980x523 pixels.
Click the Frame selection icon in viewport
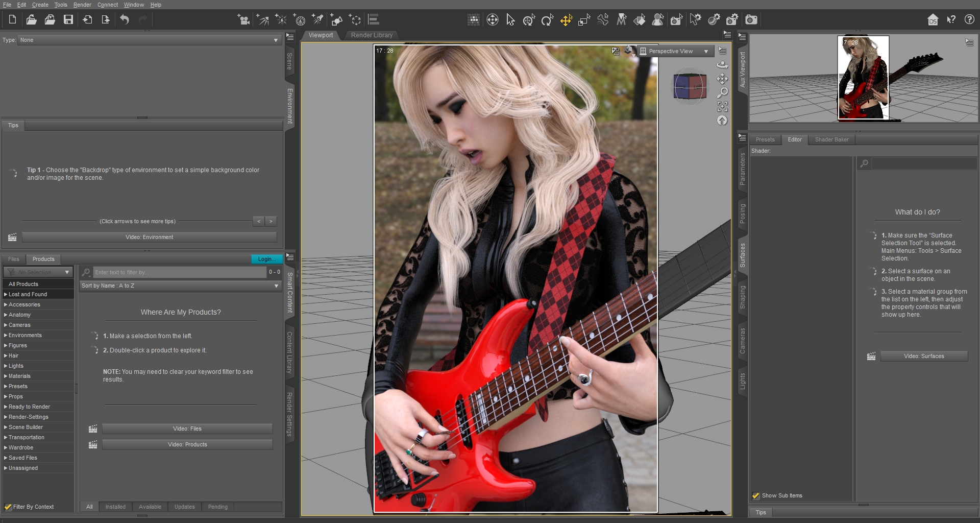click(722, 106)
